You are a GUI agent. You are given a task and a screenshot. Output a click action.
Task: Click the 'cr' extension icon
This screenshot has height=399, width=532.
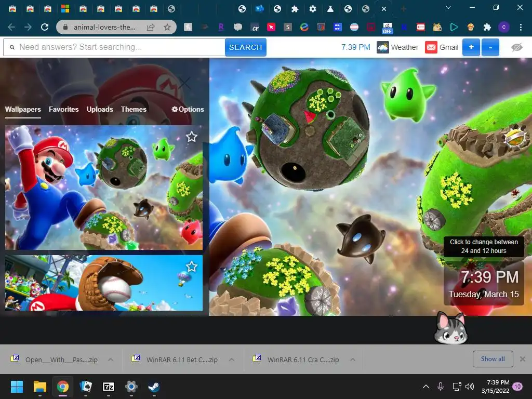pos(255,28)
